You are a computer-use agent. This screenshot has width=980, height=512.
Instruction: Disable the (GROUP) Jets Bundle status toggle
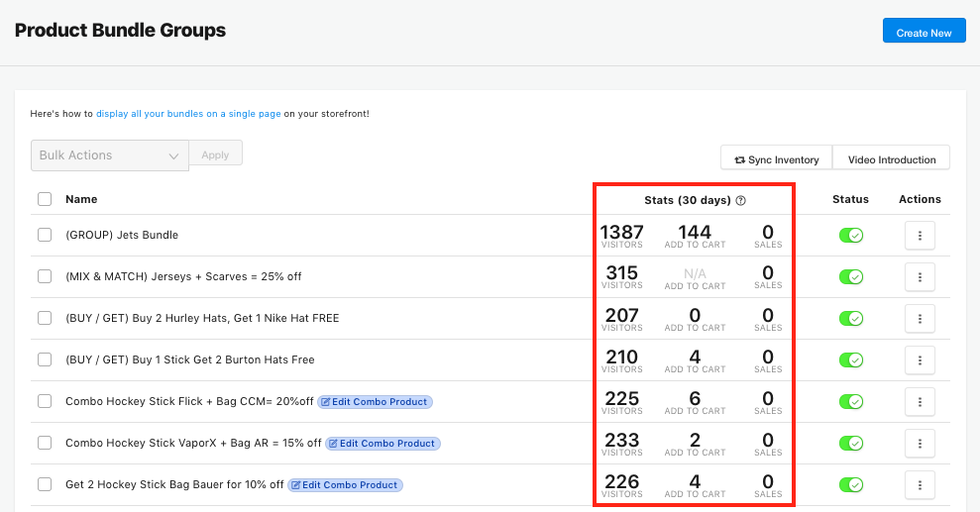pos(850,236)
